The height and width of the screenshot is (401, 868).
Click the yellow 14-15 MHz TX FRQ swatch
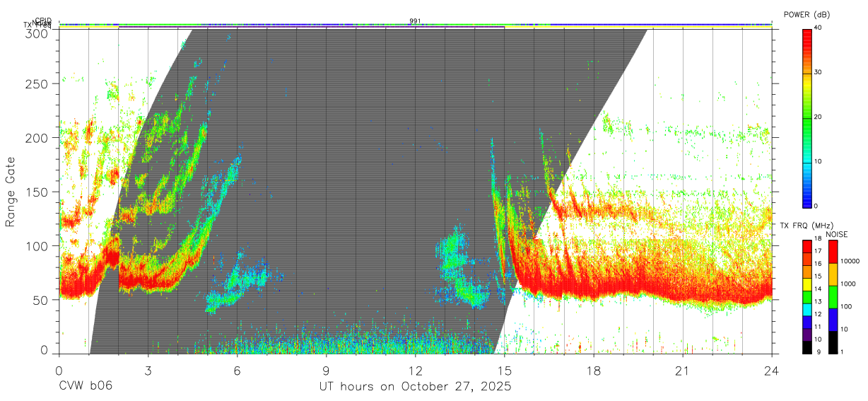point(807,284)
